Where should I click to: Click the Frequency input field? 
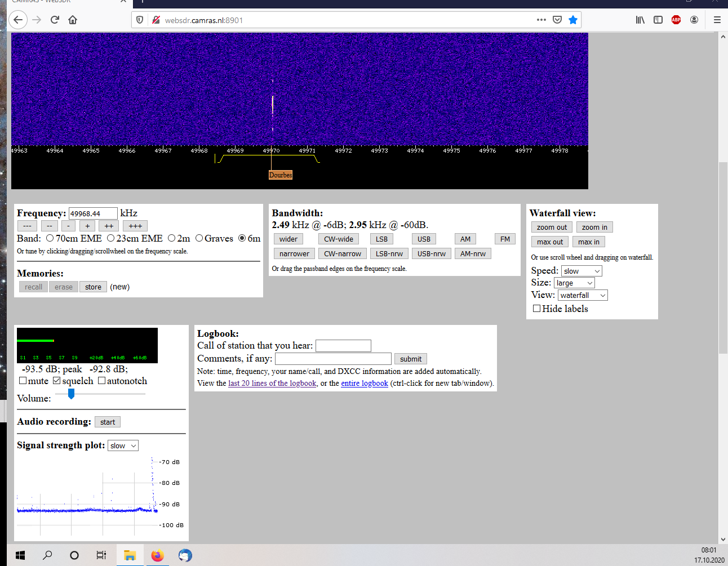coord(93,213)
